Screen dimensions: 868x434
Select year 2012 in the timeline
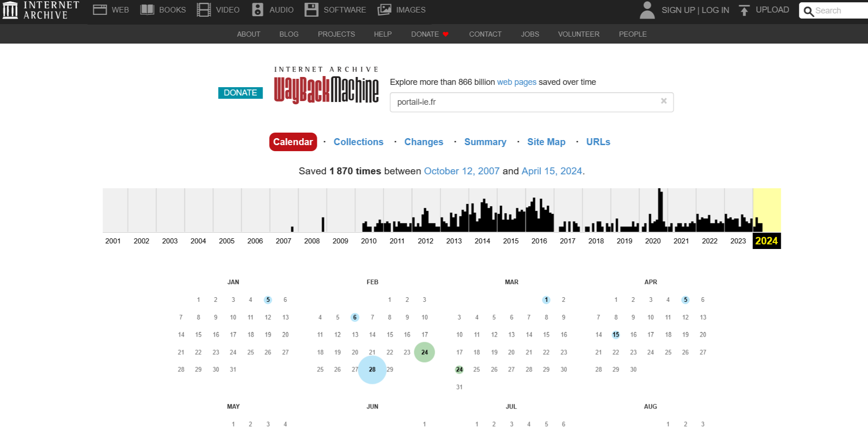[x=425, y=241]
